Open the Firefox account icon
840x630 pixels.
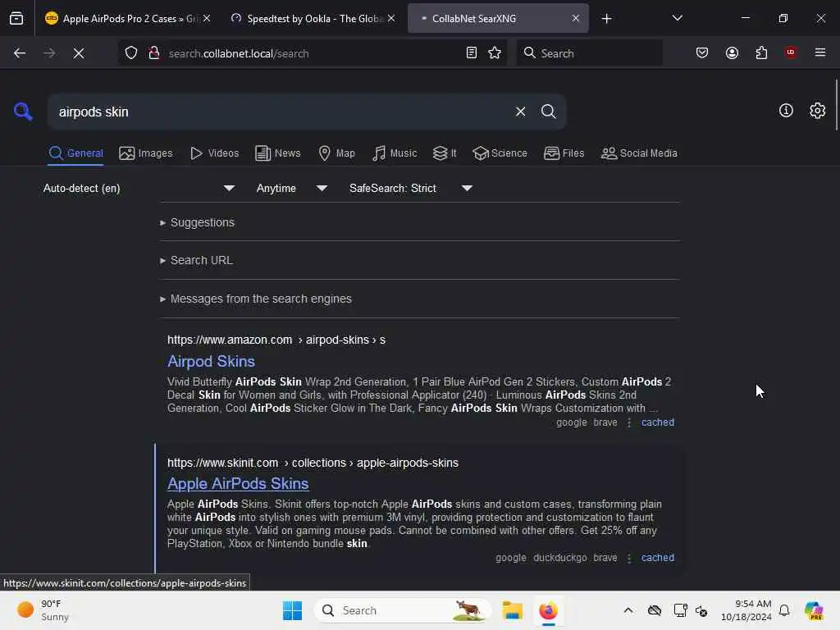coord(732,52)
